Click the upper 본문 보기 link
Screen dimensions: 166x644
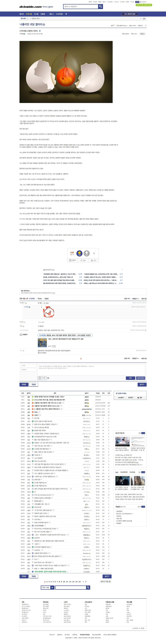(127, 299)
